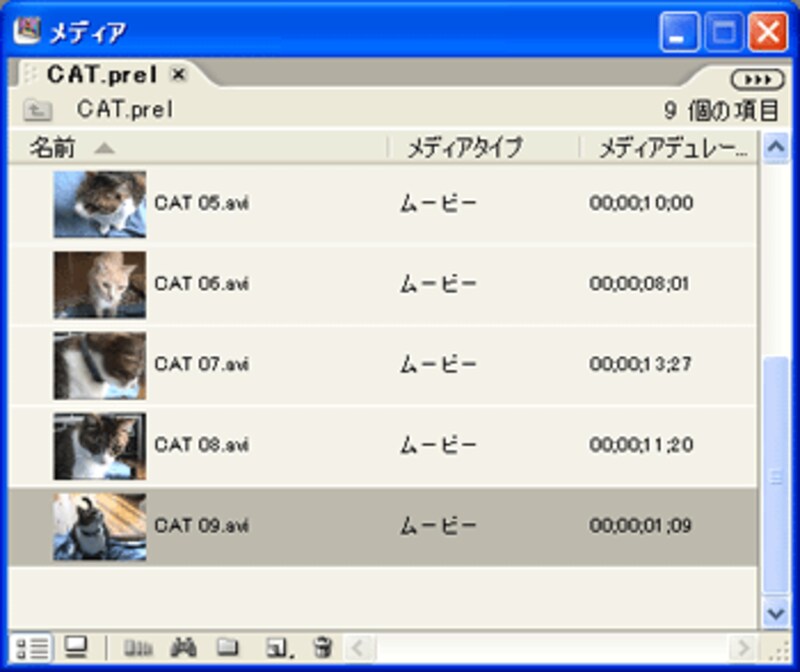Image resolution: width=800 pixels, height=672 pixels.
Task: Click the sort direction triangle beside 名前
Action: (x=105, y=148)
